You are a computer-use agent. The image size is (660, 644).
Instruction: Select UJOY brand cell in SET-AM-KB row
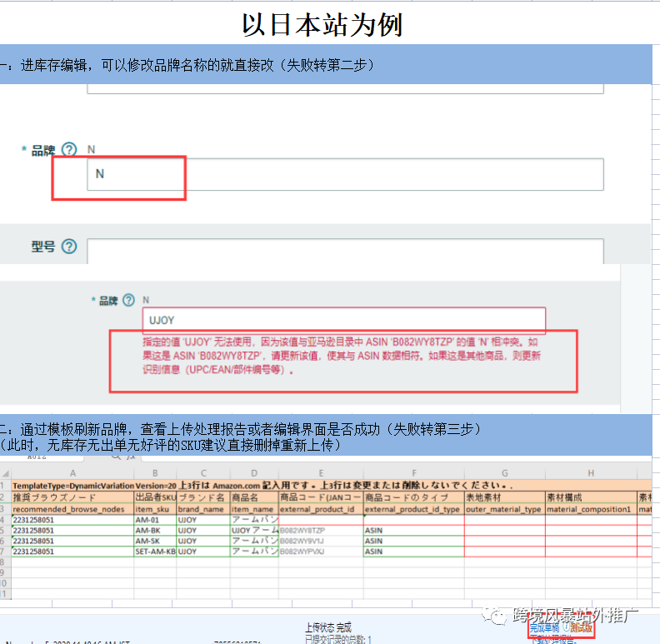(203, 552)
